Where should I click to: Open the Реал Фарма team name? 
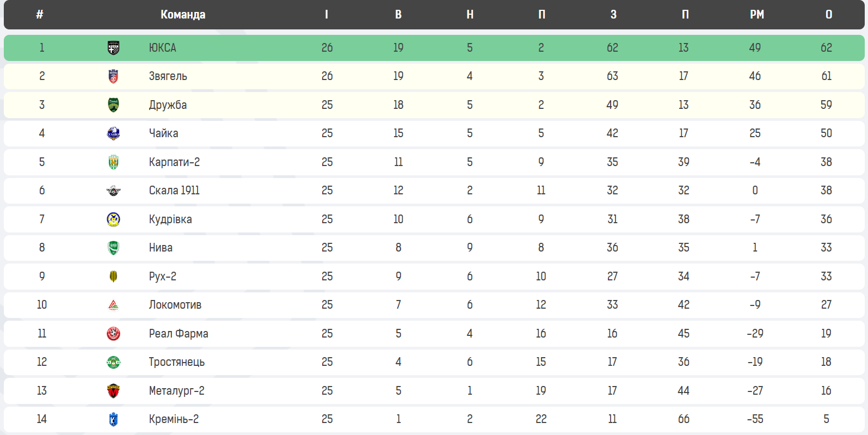(x=178, y=334)
